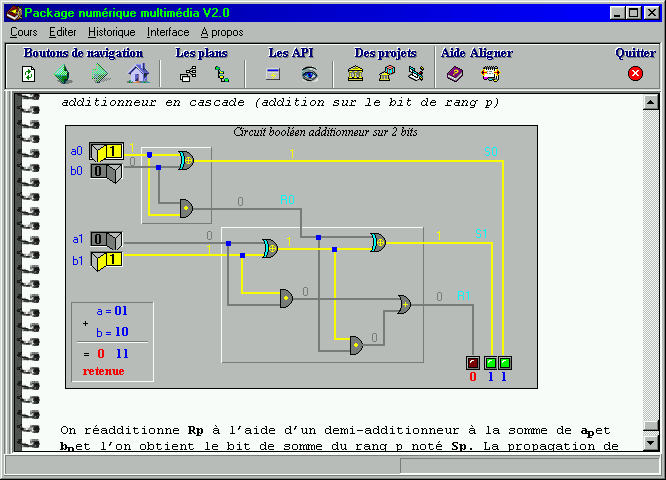Click the green back arrow navigation icon
Screen dimensions: 666x480
[x=63, y=74]
